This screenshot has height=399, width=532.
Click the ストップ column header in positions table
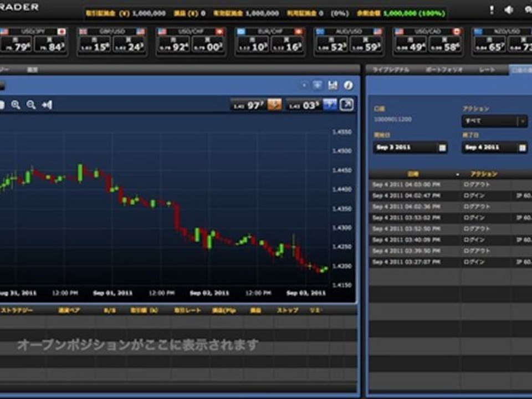288,310
